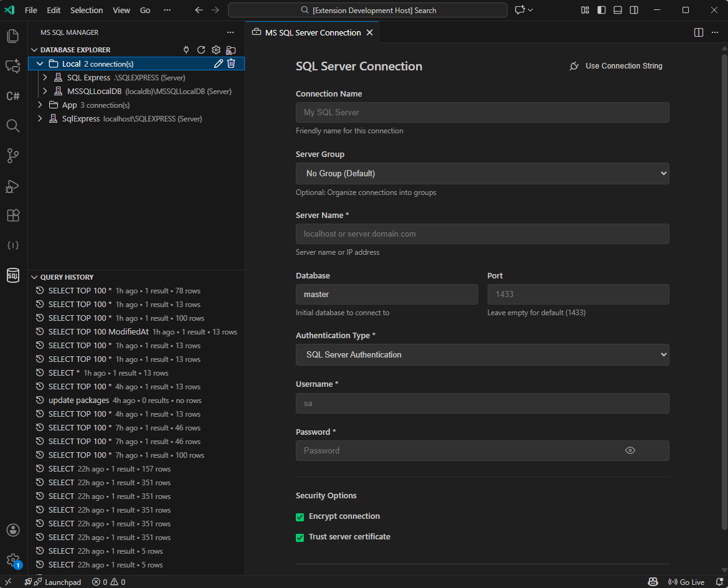
Task: Open Database Explorer settings gear
Action: coord(216,50)
